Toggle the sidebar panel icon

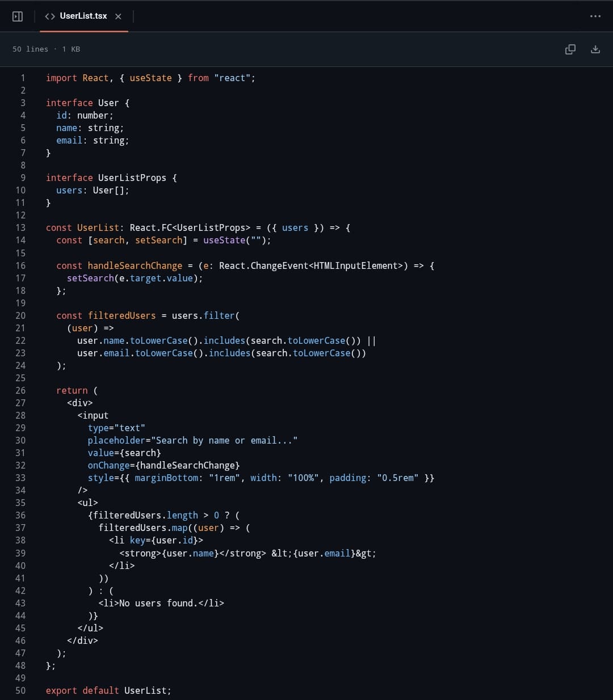[18, 16]
